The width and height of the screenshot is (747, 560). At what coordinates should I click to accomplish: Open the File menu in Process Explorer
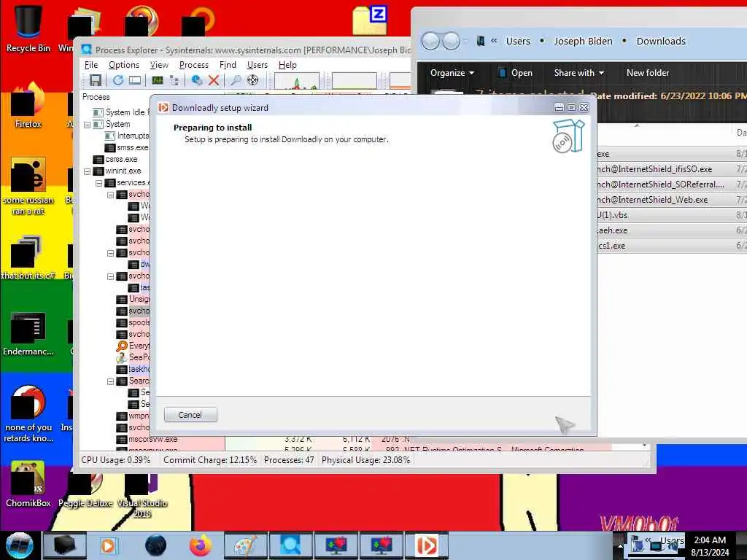[91, 65]
